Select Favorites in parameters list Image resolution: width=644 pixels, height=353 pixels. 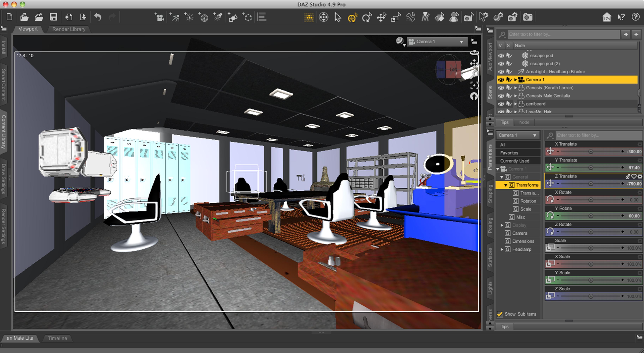[509, 153]
